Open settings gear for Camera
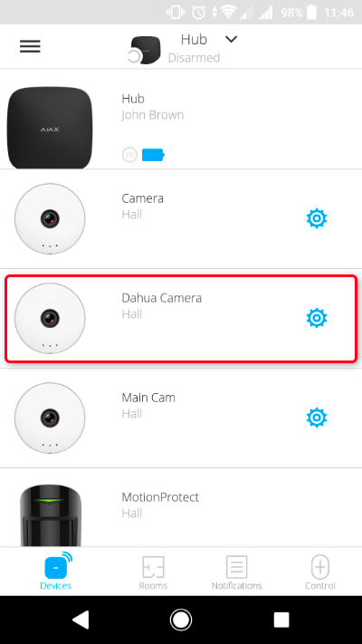 317,218
